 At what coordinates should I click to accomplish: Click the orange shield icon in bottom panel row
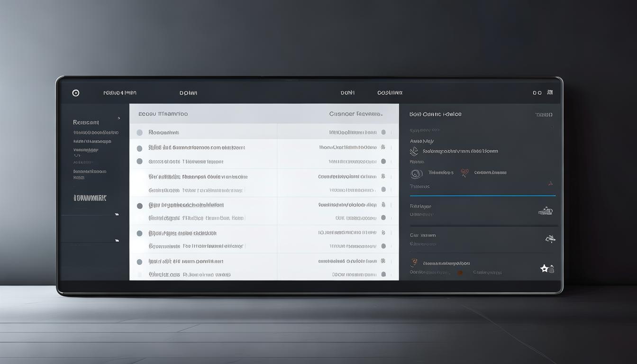(x=414, y=262)
